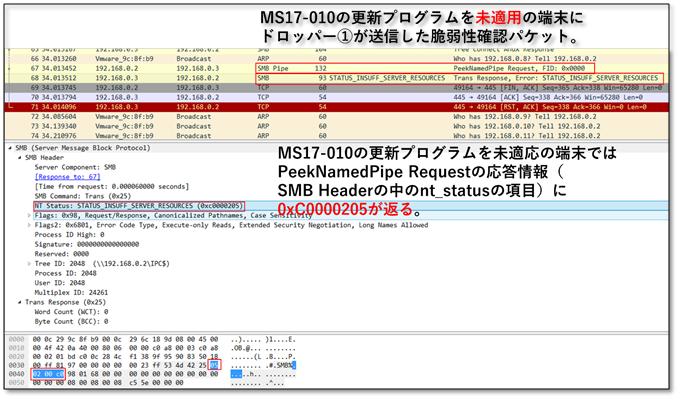Collapse the SMB Header node
This screenshot has width=678, height=398.
pyautogui.click(x=20, y=157)
